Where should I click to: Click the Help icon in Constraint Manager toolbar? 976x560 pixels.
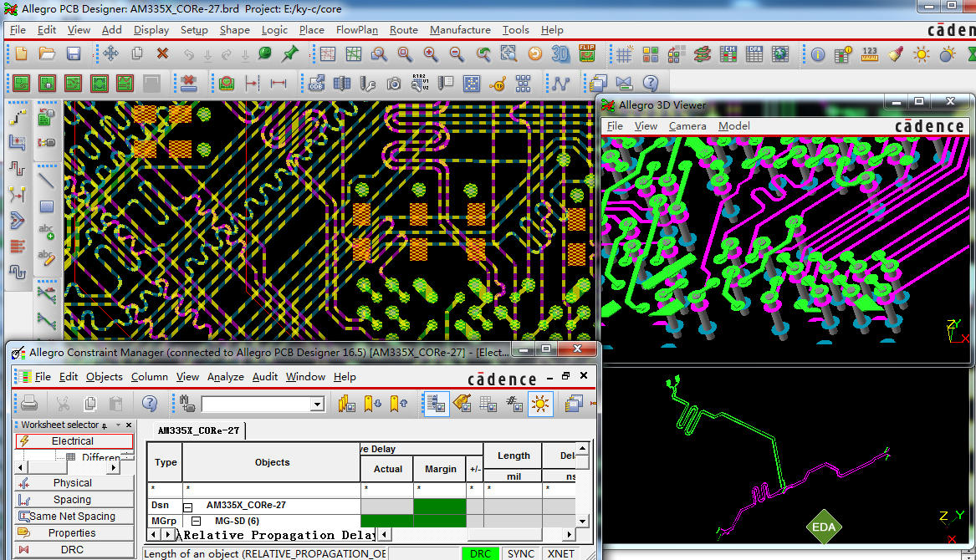(x=150, y=403)
